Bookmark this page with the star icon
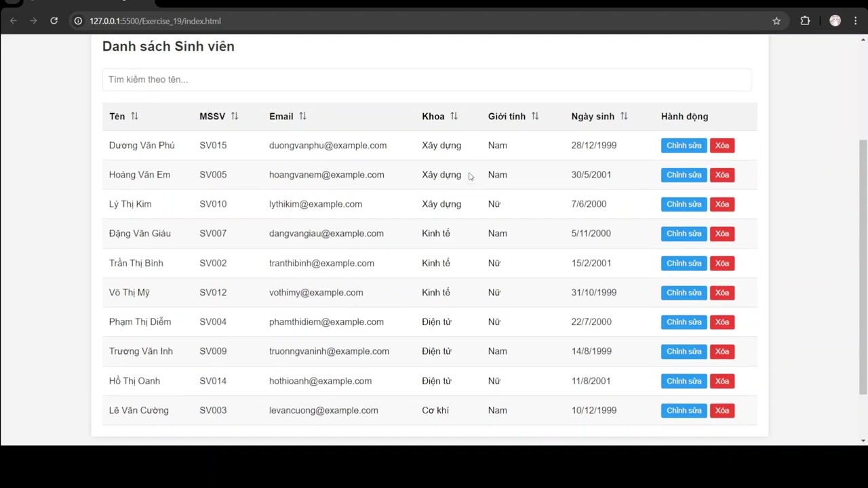This screenshot has width=868, height=488. [x=776, y=21]
